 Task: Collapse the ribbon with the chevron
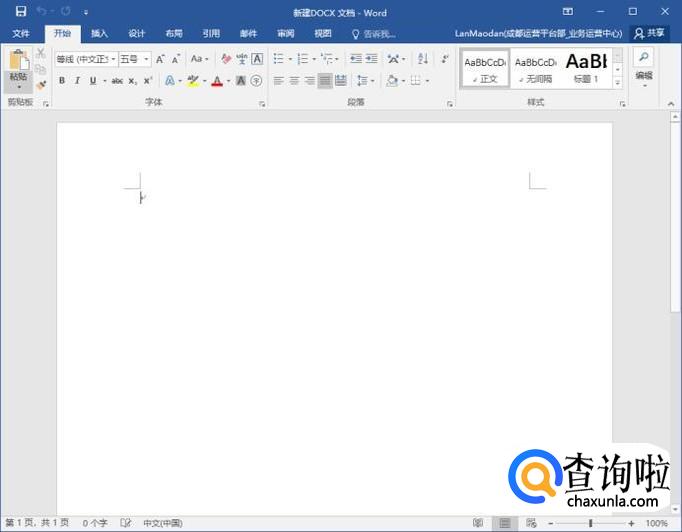(x=671, y=104)
